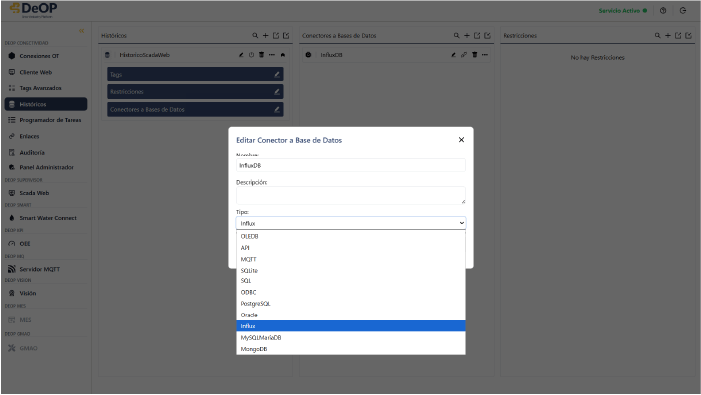Screen dimensions: 701x395
Task: Collapse the sidebar with the double chevron
Action: [81, 31]
